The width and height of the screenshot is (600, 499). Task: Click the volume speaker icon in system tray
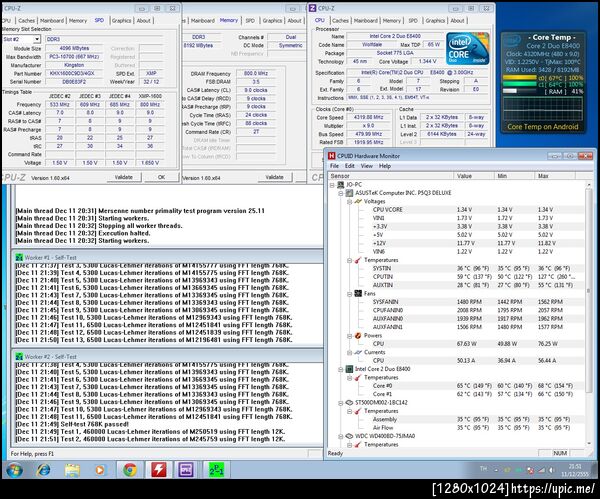551,470
